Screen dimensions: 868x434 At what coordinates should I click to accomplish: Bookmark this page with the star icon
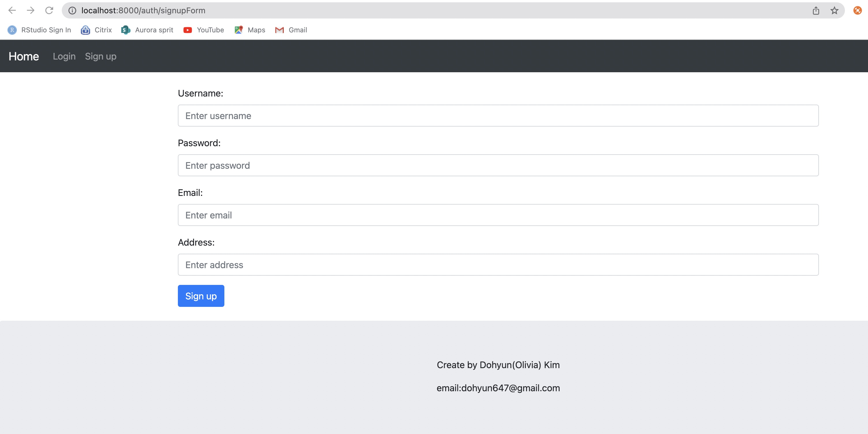pos(834,10)
